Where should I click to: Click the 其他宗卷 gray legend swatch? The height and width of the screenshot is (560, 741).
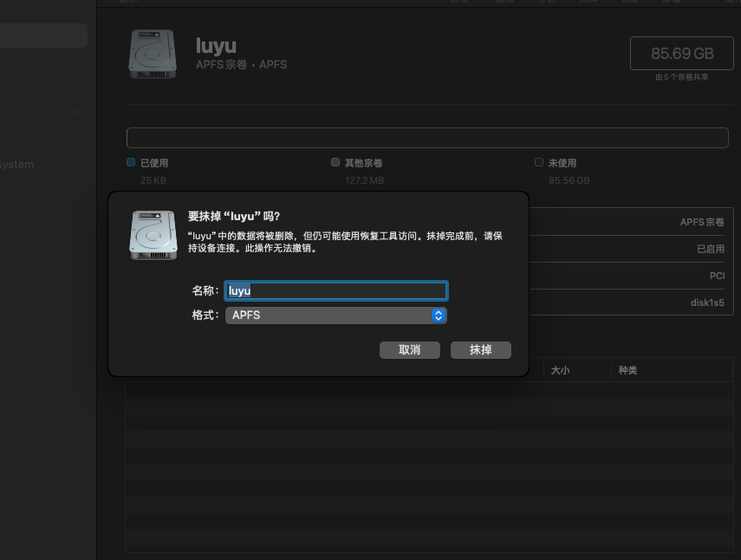[x=335, y=163]
